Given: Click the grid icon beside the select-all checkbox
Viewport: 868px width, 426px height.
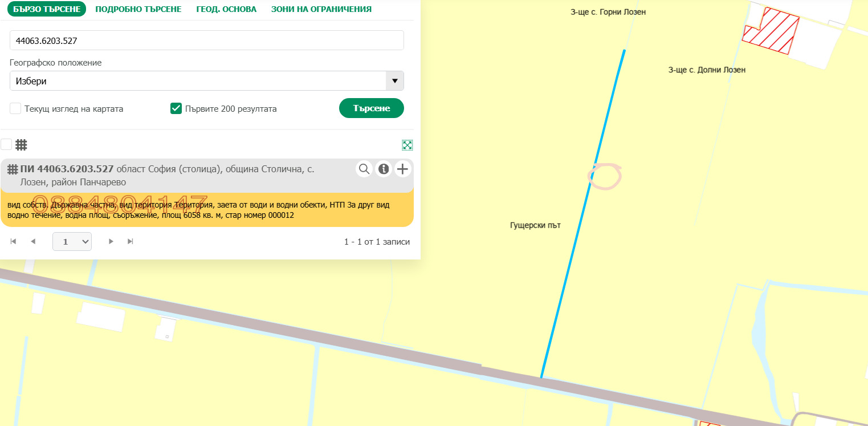Looking at the screenshot, I should click(x=21, y=145).
